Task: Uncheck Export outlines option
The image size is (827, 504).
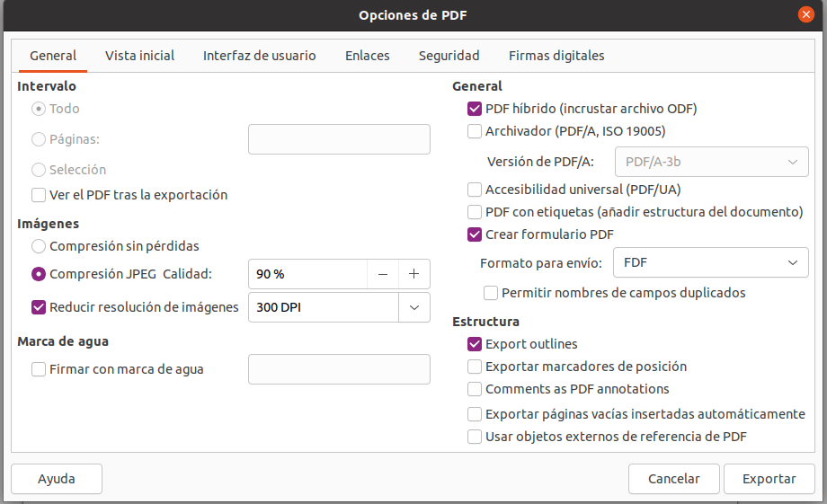Action: pos(476,344)
